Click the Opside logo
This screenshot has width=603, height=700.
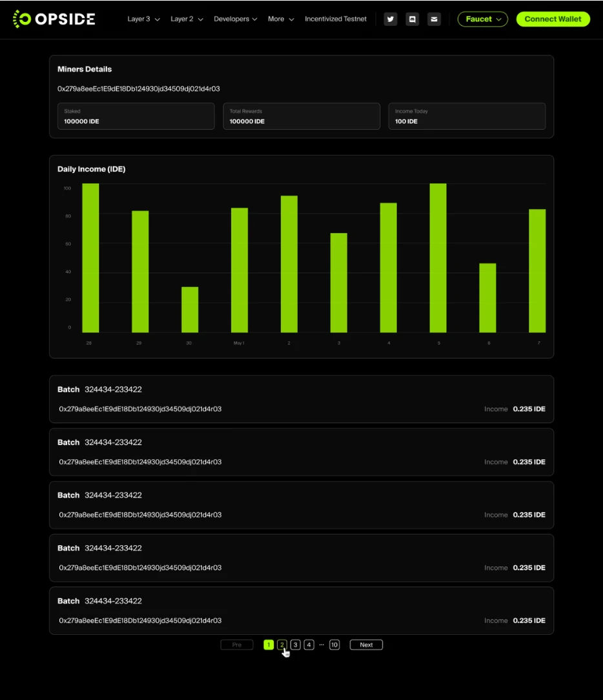click(x=54, y=19)
